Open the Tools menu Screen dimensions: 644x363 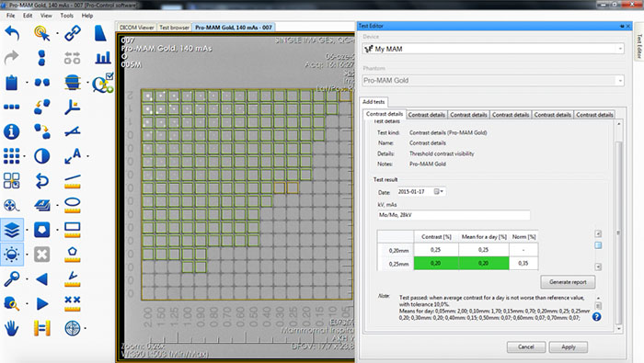(66, 16)
